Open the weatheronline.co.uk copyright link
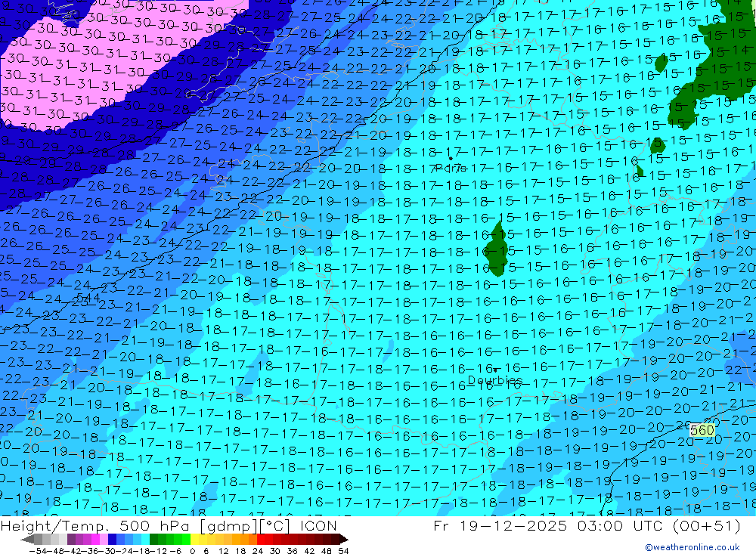The image size is (756, 554). coord(692,547)
